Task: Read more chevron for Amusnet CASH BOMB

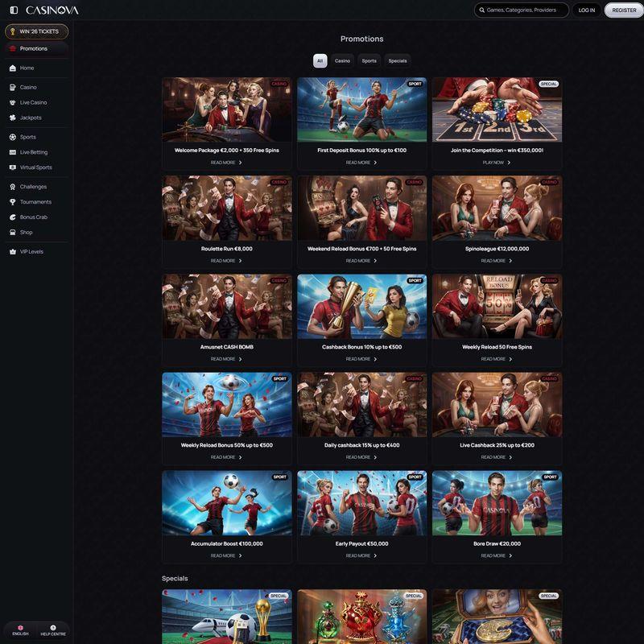Action: pyautogui.click(x=240, y=359)
